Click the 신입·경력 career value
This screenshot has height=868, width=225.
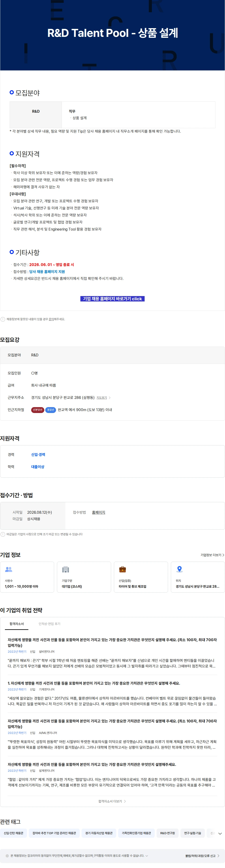click(38, 455)
